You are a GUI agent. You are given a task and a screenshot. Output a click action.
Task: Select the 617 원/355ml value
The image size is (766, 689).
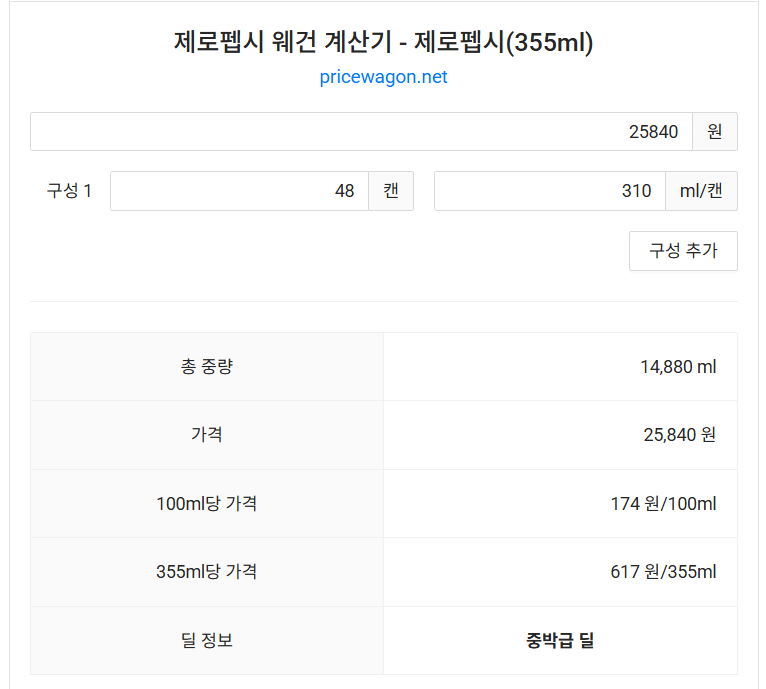coord(663,571)
